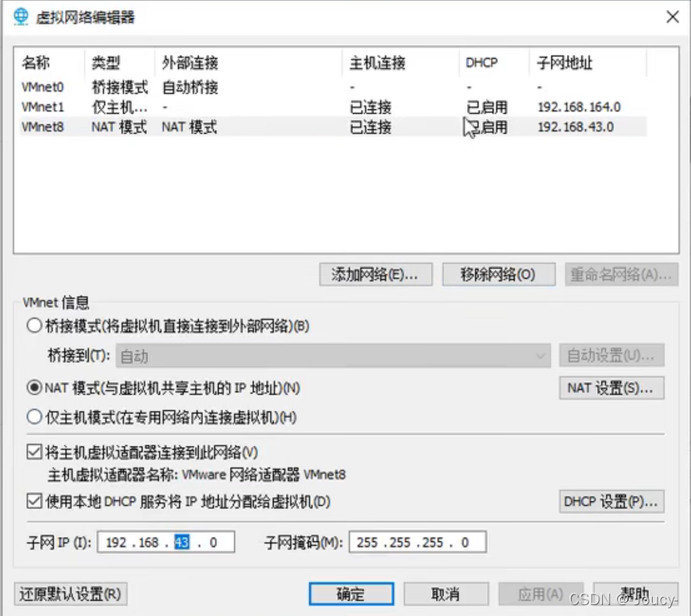Click the 主机连接 column header

tap(377, 62)
